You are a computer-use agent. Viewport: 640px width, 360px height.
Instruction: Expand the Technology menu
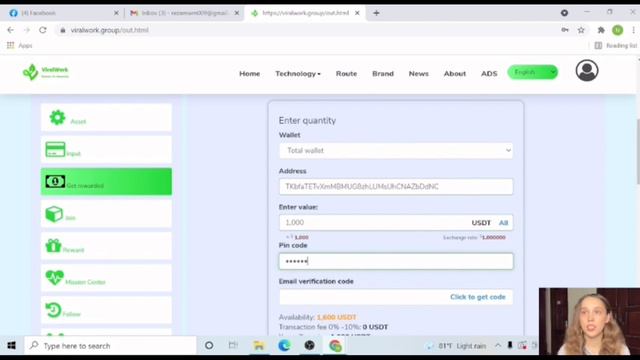click(x=298, y=74)
